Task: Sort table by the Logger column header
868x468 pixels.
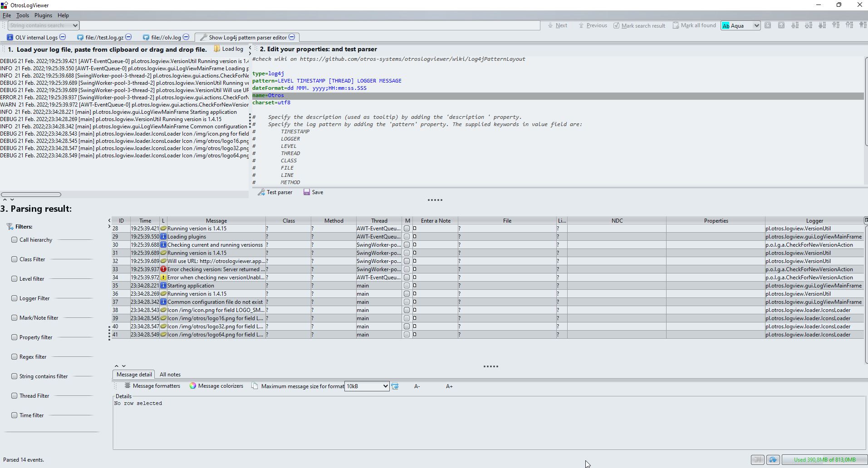Action: click(x=814, y=221)
